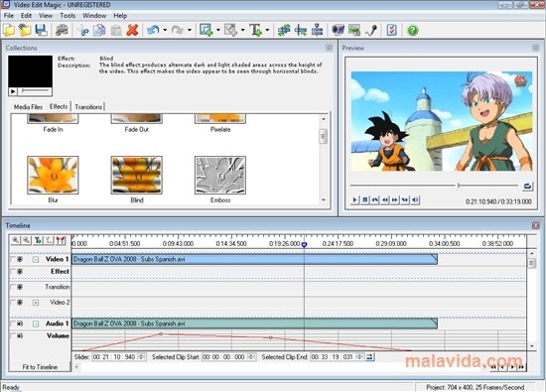Expand the Video 2 track
This screenshot has width=546, height=392.
click(x=36, y=303)
